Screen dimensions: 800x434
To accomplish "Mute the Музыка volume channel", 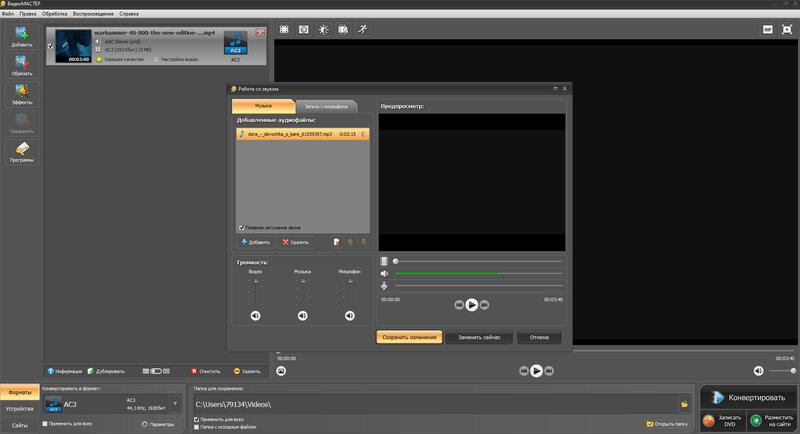I will (x=303, y=316).
